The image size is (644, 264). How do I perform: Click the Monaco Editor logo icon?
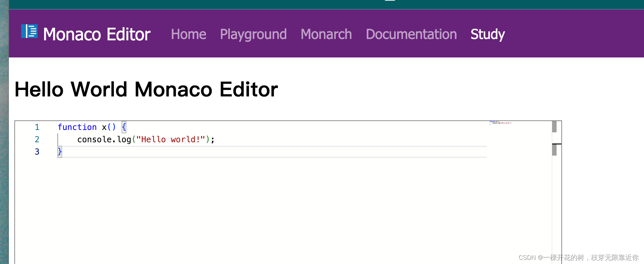coord(29,31)
